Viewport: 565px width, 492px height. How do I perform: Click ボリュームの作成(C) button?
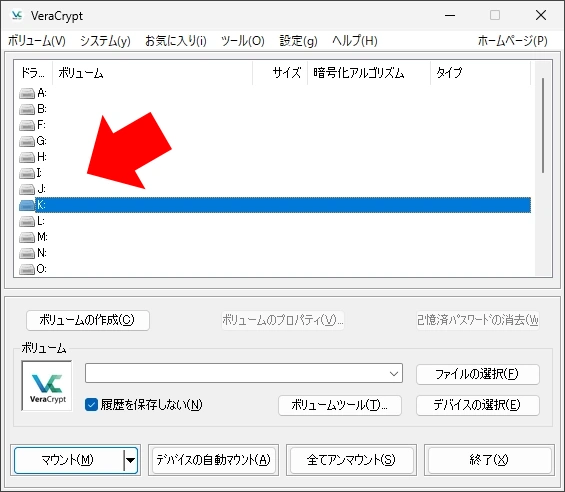click(x=88, y=320)
